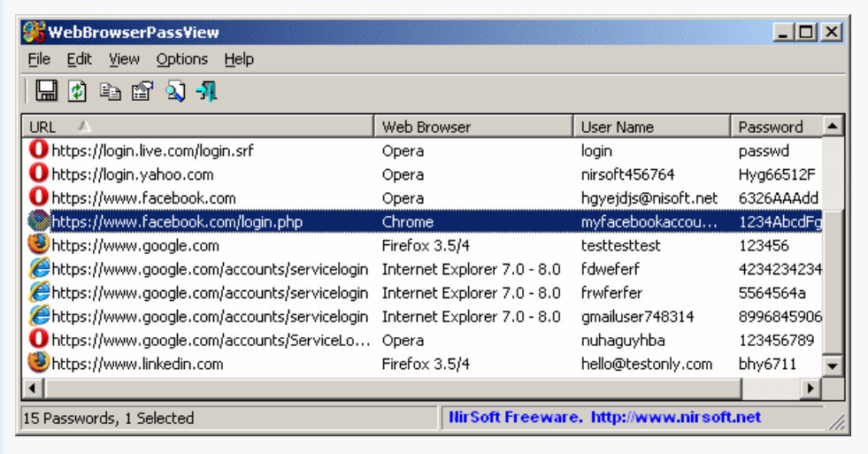Viewport: 868px width, 454px height.
Task: Click the Save floppy disk toolbar icon
Action: 47,91
